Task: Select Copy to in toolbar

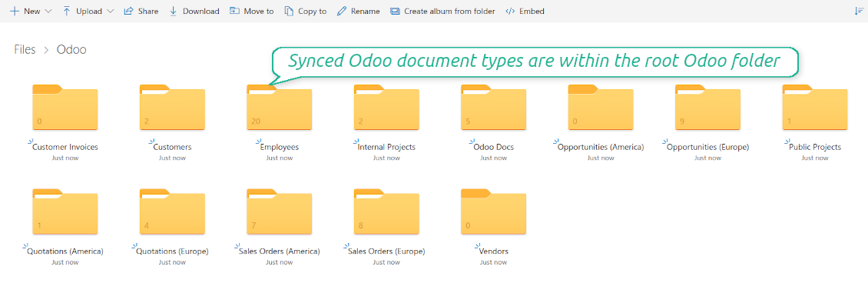Action: coord(305,11)
